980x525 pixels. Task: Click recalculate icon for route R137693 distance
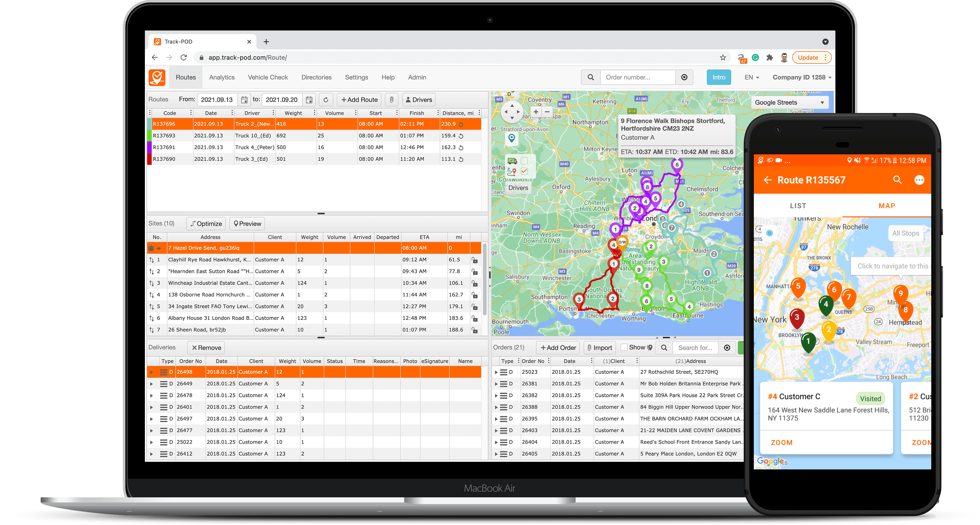461,136
